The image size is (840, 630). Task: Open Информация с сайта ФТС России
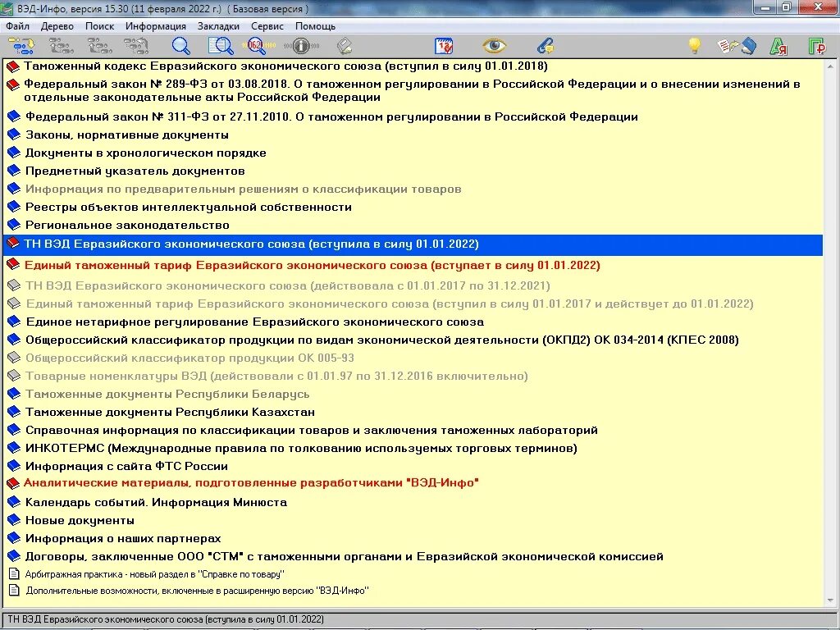[126, 466]
